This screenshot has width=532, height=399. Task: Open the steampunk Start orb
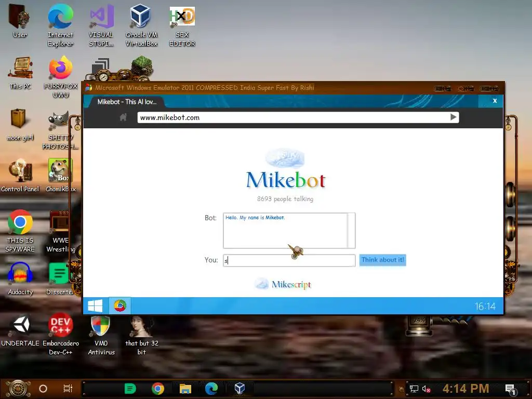(x=18, y=389)
